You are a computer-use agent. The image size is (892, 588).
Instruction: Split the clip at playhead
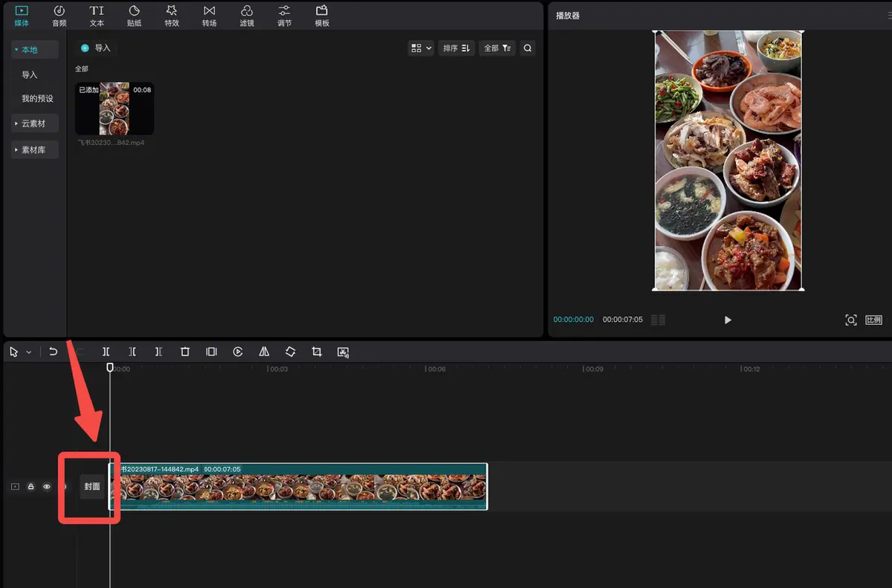coord(106,352)
